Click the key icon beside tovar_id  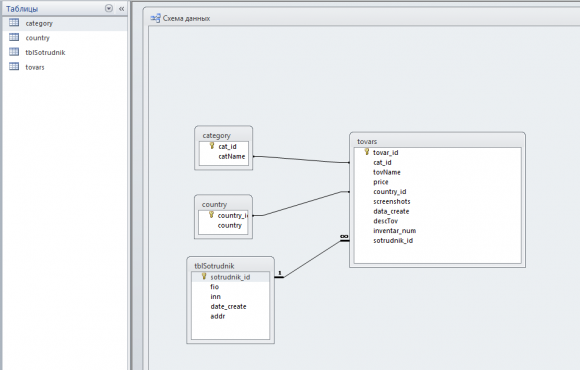pos(367,152)
